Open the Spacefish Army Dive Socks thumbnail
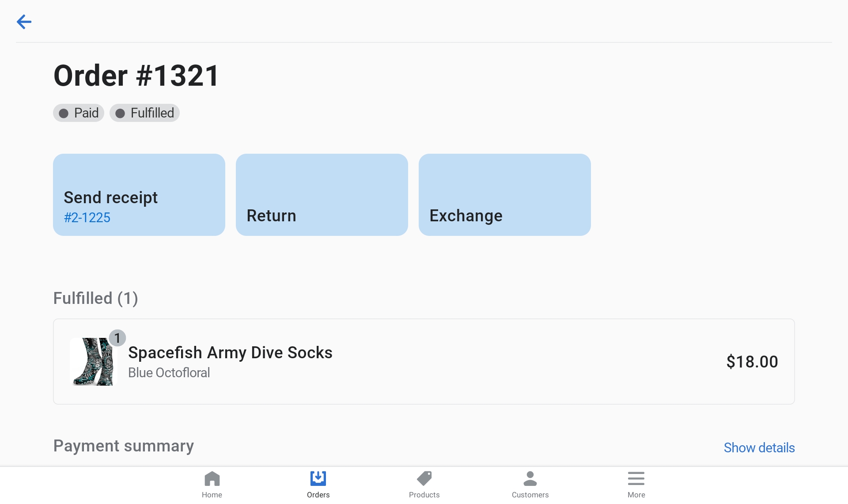 point(93,362)
